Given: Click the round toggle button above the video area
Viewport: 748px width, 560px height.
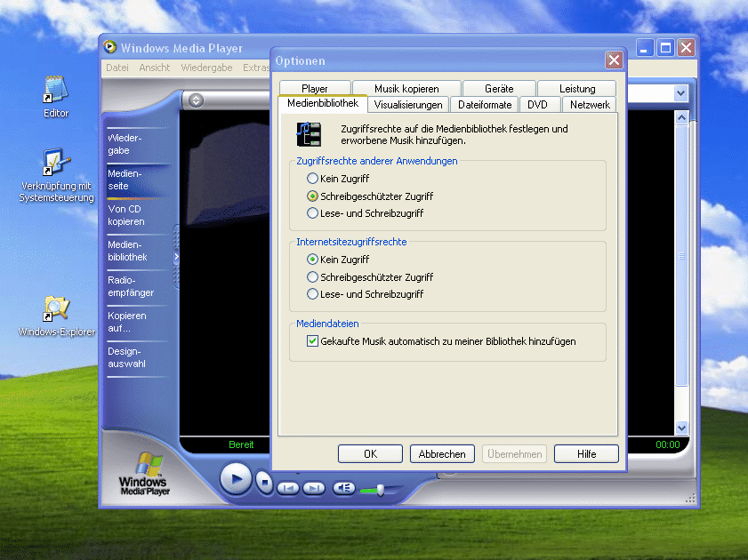Looking at the screenshot, I should click(x=196, y=100).
